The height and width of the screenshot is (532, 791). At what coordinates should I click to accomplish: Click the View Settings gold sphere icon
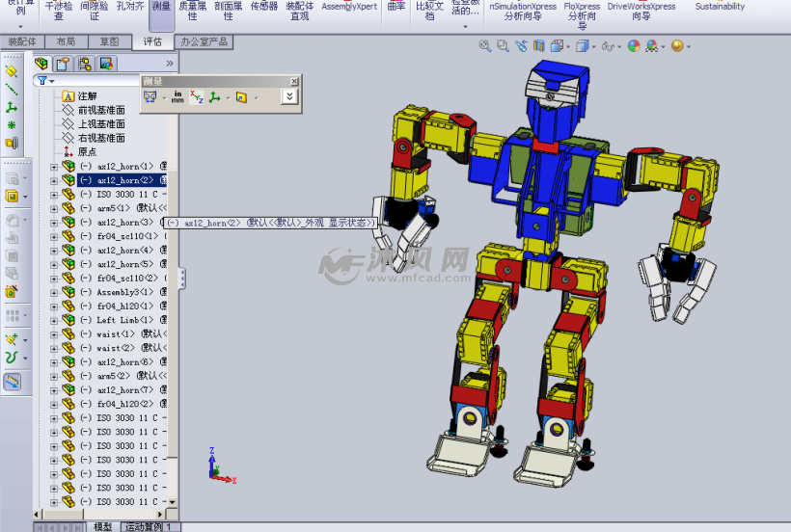coord(677,46)
